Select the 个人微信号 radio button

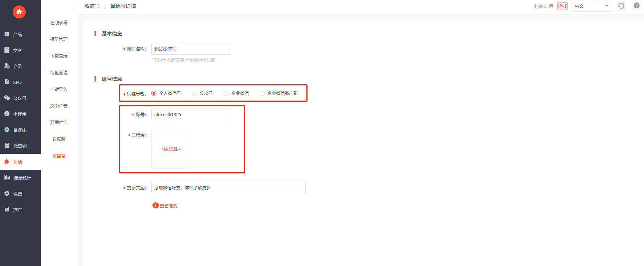coord(154,93)
